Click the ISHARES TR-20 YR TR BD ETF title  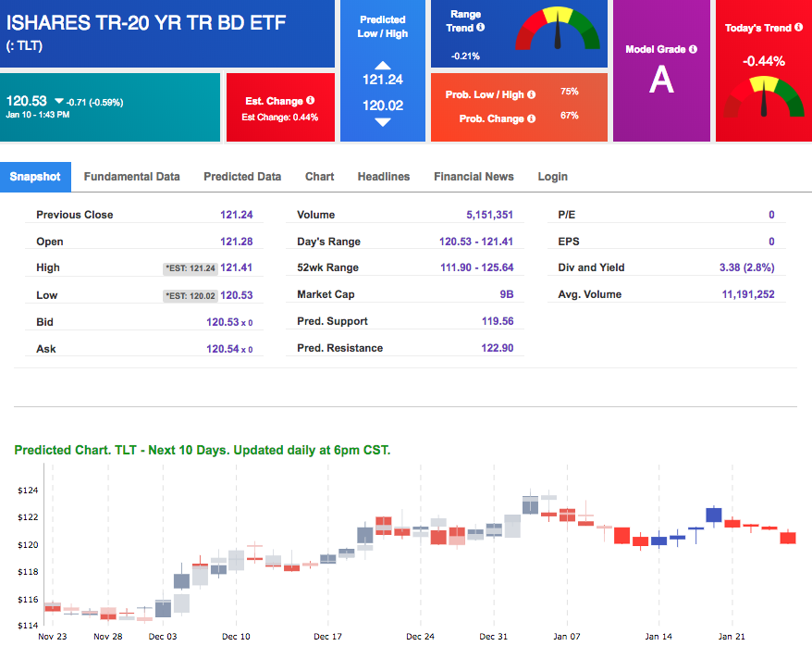pos(146,23)
